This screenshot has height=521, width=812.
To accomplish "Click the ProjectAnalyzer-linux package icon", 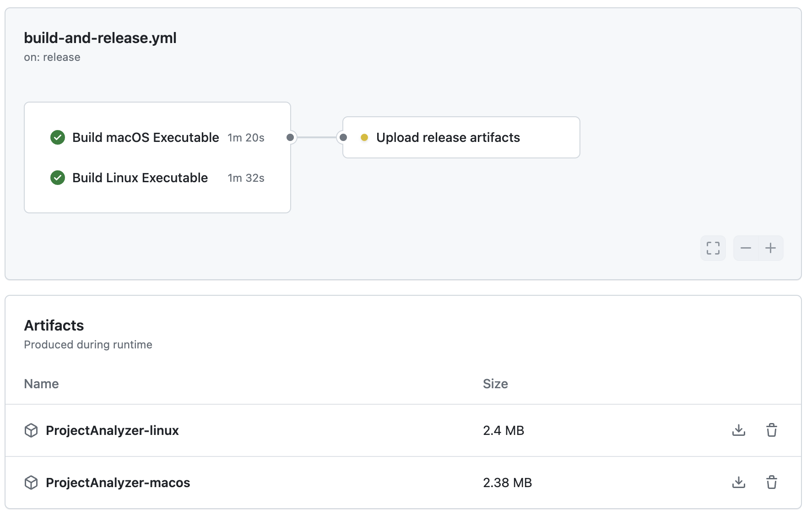I will [31, 430].
